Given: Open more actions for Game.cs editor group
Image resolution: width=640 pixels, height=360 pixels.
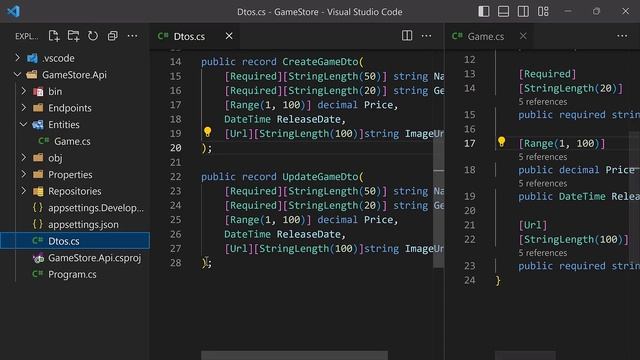Looking at the screenshot, I should click(x=622, y=36).
